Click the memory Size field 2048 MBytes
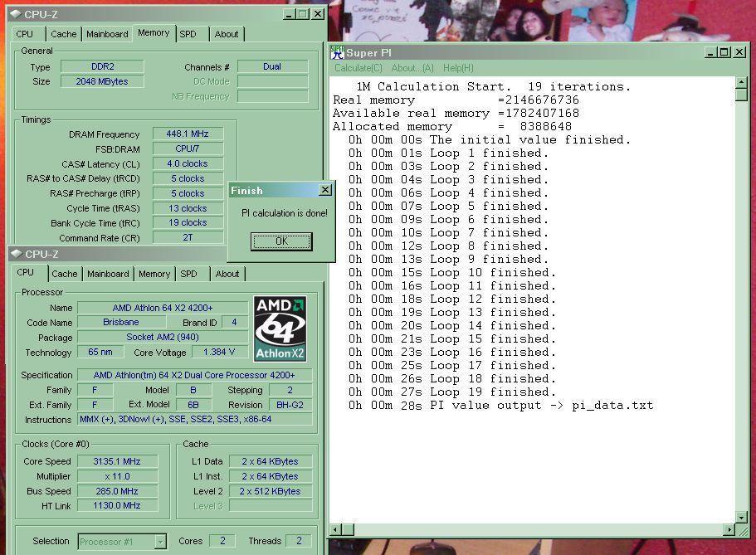The image size is (756, 555). coord(102,81)
